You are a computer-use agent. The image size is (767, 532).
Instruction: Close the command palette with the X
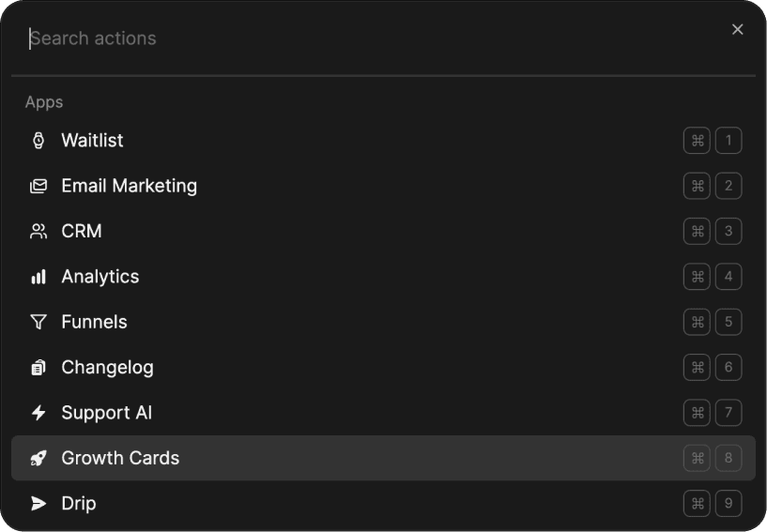pos(737,29)
